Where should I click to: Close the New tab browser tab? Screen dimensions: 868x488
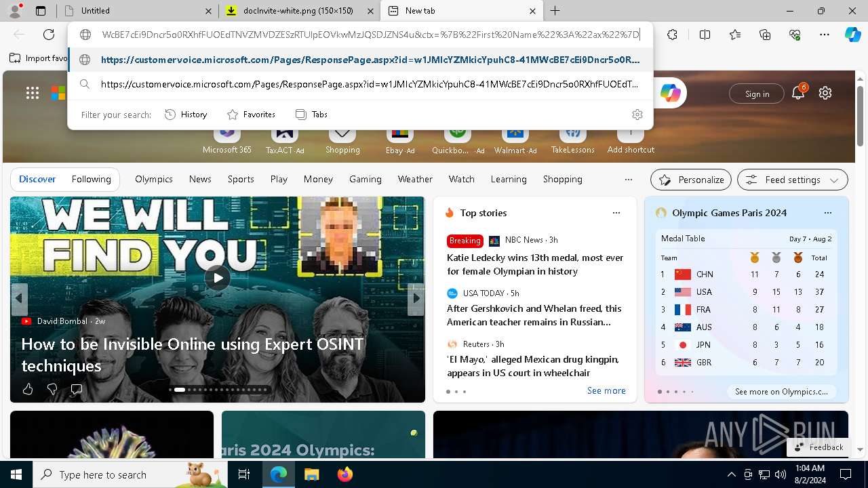[532, 11]
